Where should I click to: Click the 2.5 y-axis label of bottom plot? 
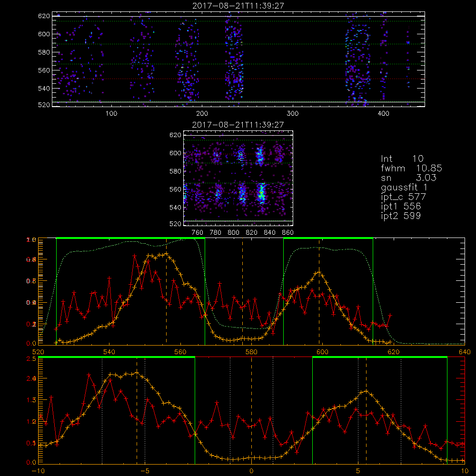point(32,359)
